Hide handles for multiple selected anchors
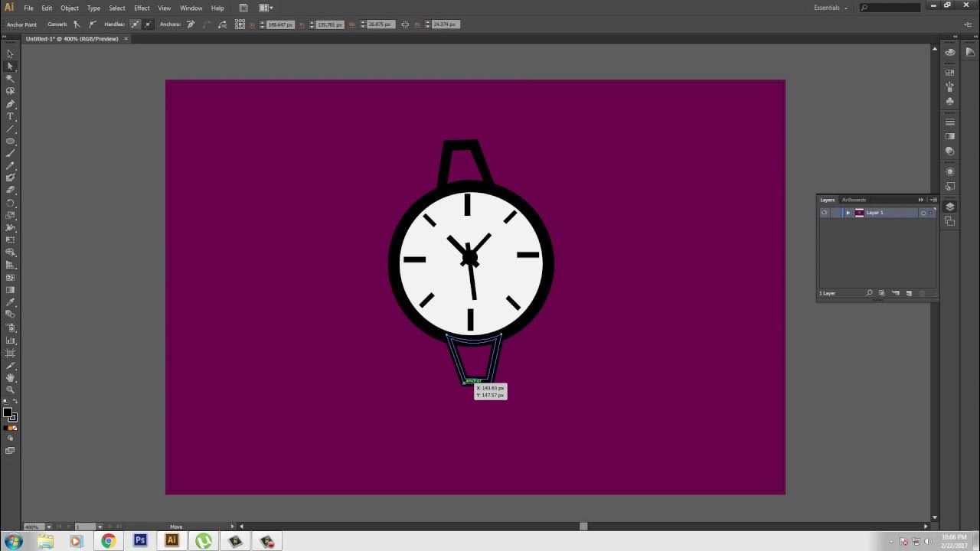980x551 pixels. 148,24
